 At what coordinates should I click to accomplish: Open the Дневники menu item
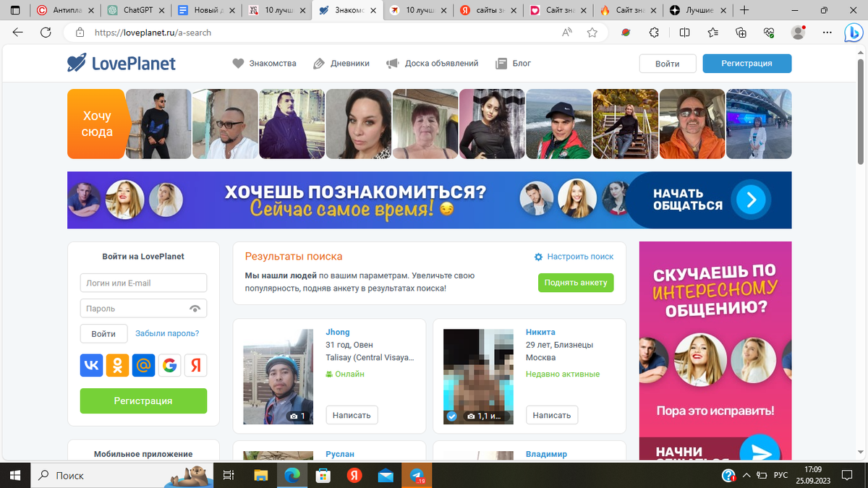(341, 64)
